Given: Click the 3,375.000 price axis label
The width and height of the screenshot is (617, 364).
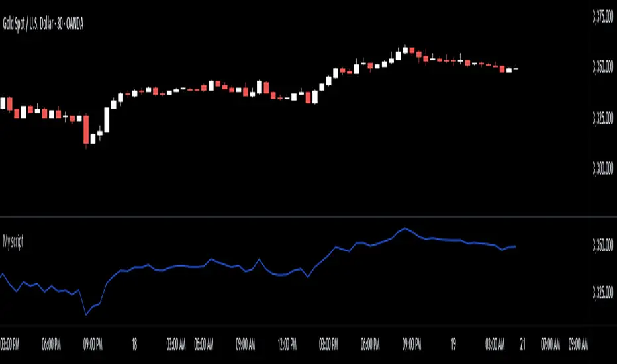Looking at the screenshot, I should pyautogui.click(x=602, y=17).
